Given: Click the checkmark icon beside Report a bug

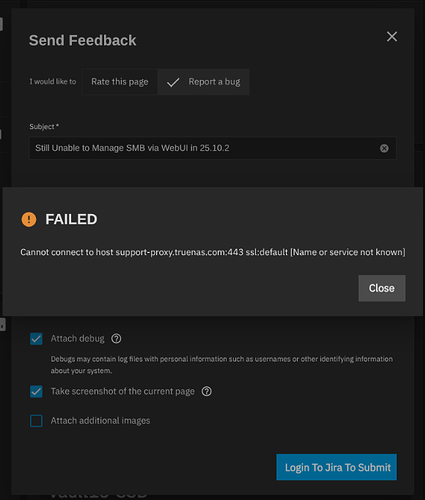Looking at the screenshot, I should coord(173,82).
